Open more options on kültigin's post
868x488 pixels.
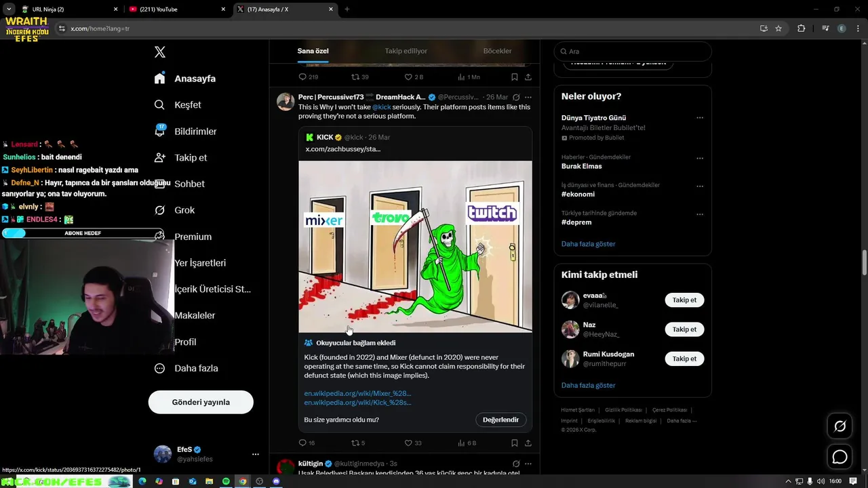click(528, 464)
